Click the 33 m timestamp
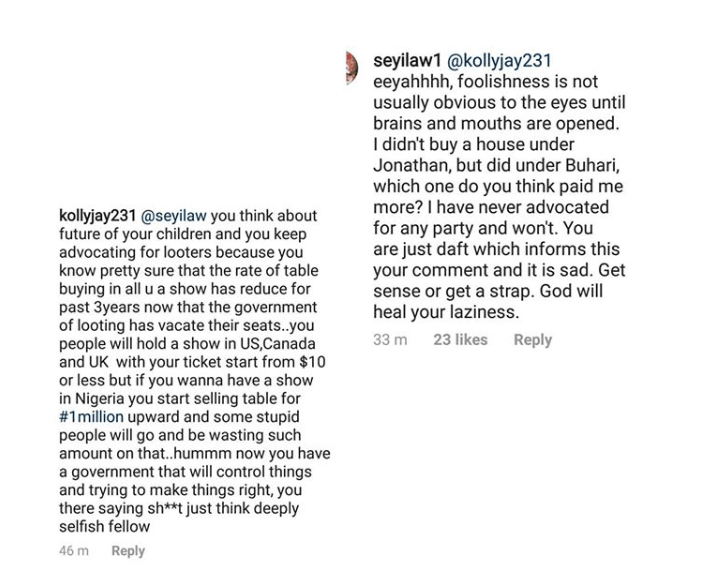 [x=389, y=340]
